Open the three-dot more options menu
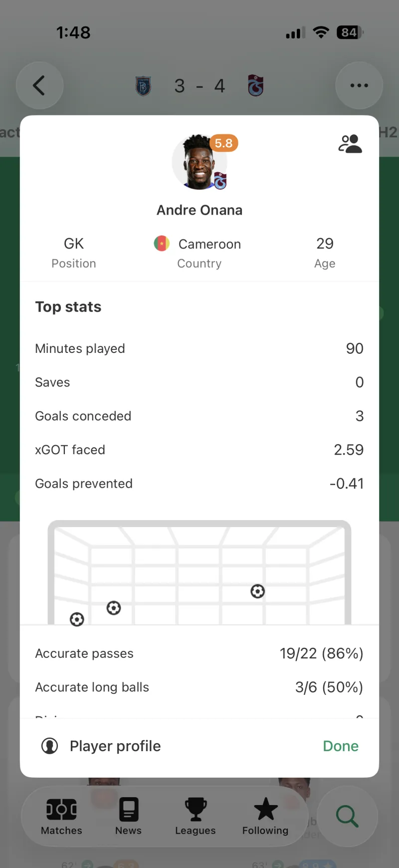The width and height of the screenshot is (399, 868). (359, 85)
